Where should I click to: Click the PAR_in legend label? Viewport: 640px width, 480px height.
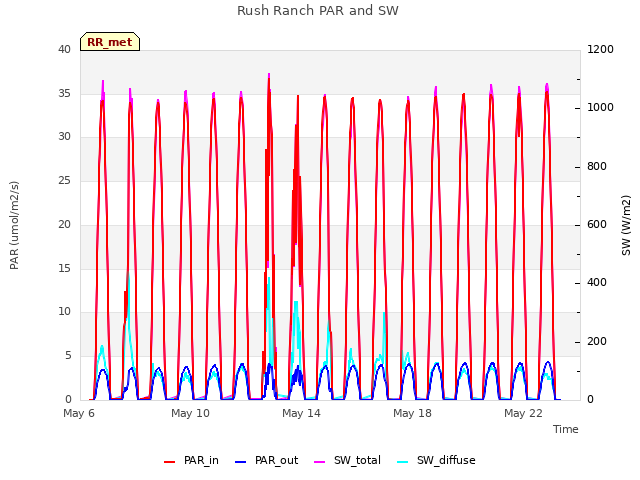tap(201, 460)
